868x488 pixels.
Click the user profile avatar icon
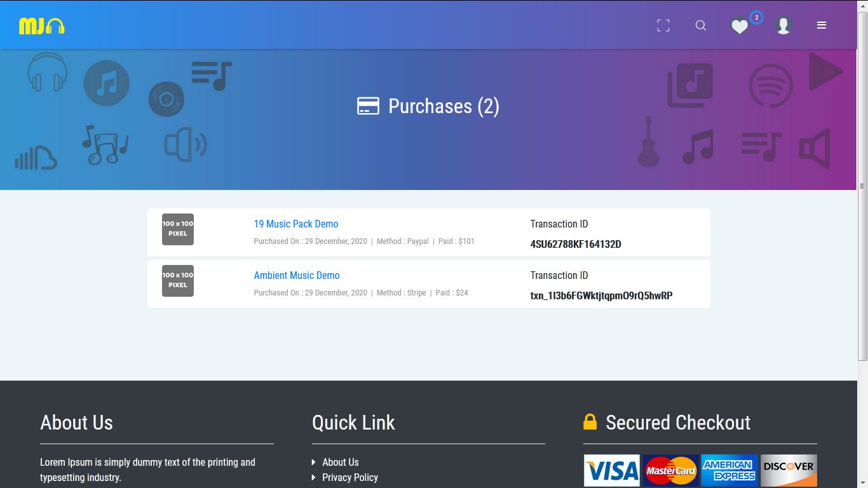click(x=783, y=25)
